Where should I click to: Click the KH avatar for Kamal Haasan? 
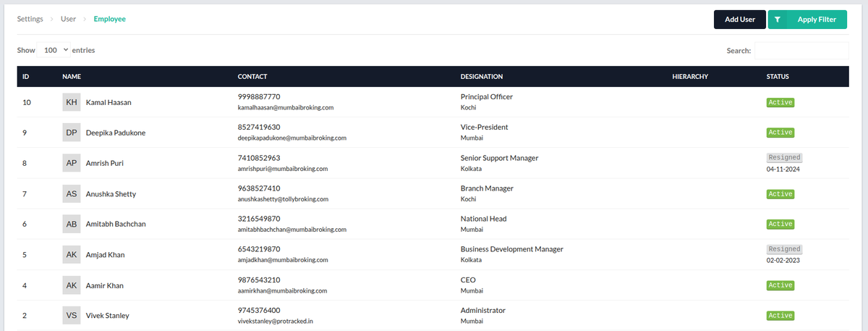tap(72, 103)
